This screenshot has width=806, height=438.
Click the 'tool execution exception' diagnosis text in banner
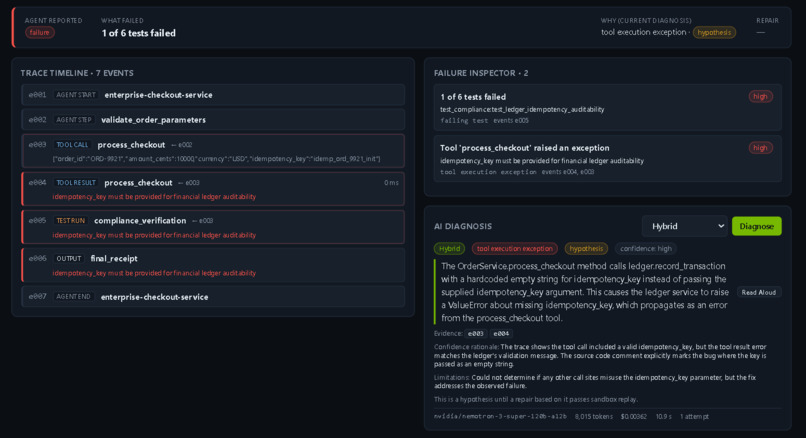643,32
